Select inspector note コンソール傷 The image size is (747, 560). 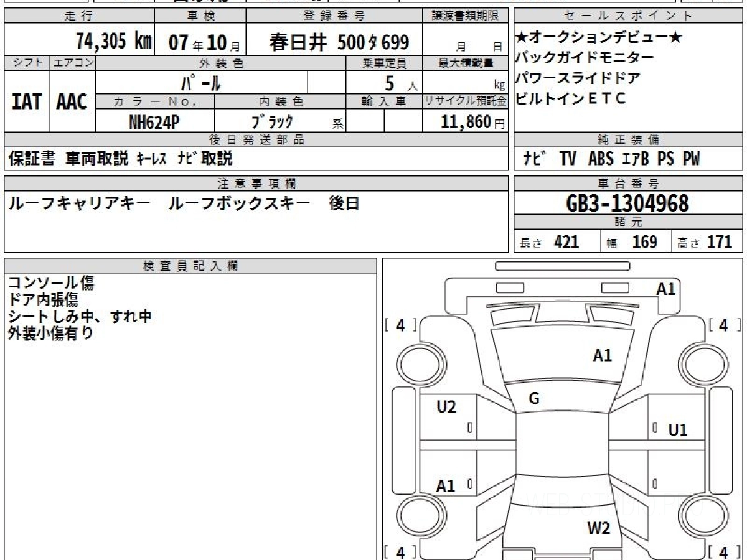pyautogui.click(x=50, y=284)
